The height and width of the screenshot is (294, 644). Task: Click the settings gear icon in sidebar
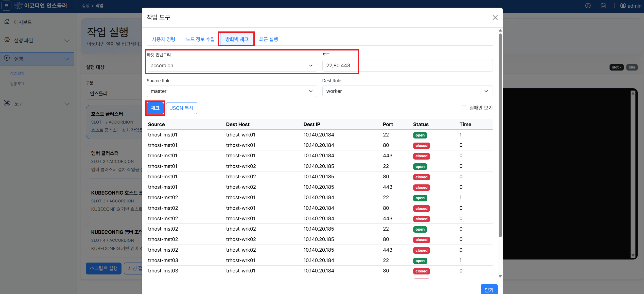(x=7, y=40)
